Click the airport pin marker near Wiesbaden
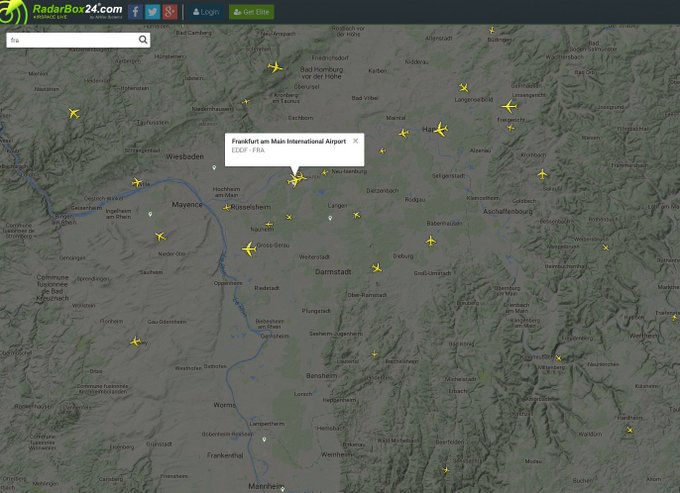This screenshot has height=493, width=680. pos(214,167)
